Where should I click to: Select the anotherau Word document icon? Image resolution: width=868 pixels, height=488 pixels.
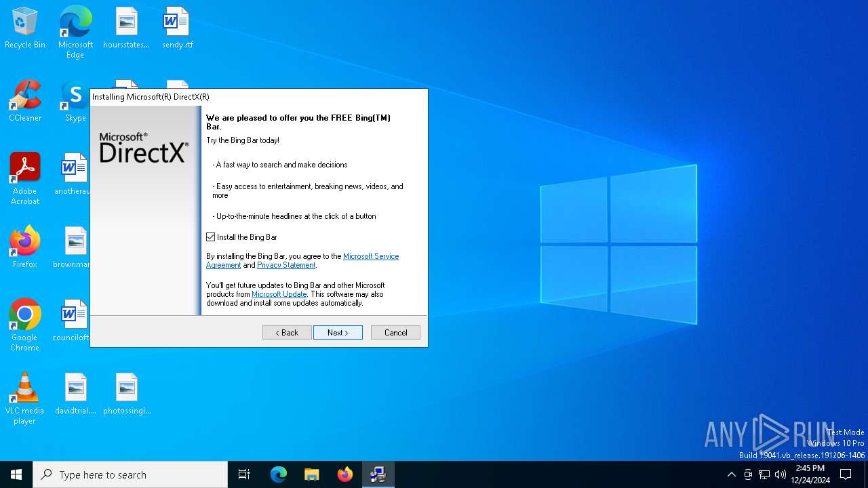click(x=73, y=175)
